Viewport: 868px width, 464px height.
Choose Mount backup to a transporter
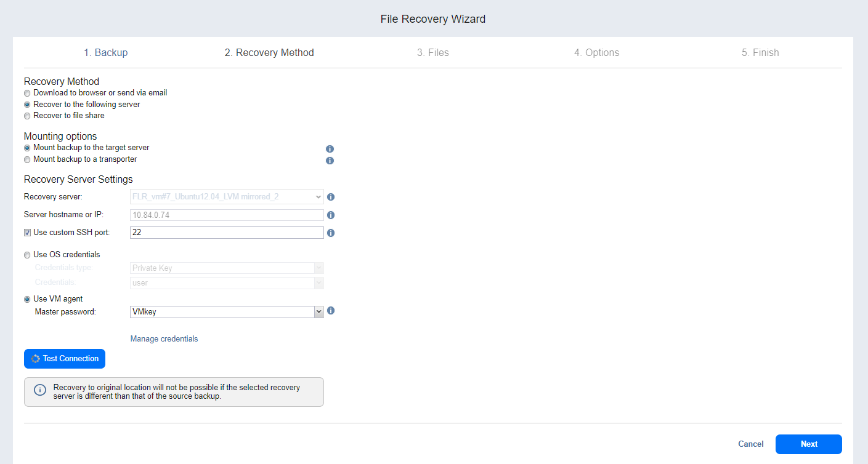point(27,160)
